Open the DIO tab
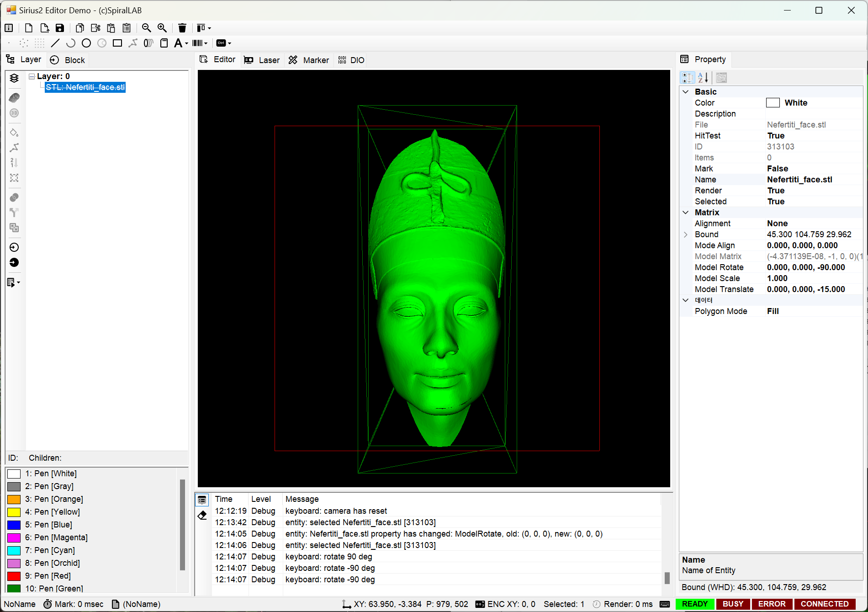Image resolution: width=868 pixels, height=612 pixels. click(x=351, y=60)
